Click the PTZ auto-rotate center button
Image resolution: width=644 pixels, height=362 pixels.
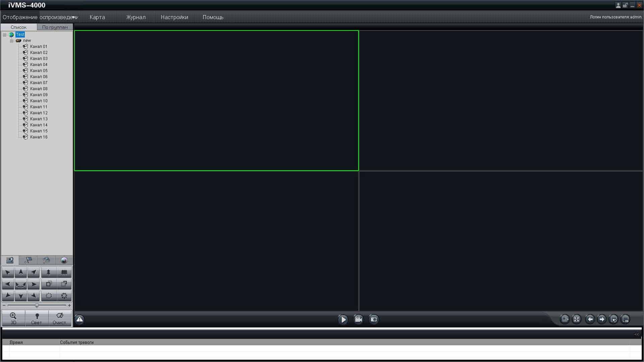tap(20, 285)
